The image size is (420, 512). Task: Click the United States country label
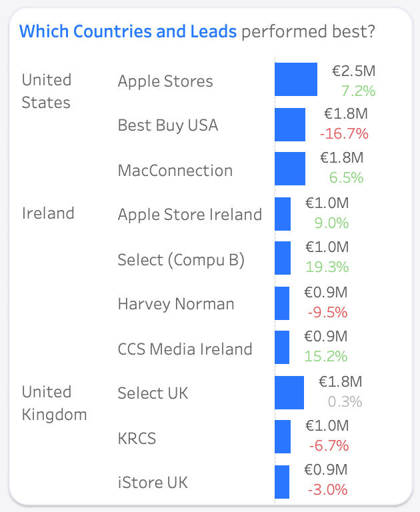tap(46, 91)
